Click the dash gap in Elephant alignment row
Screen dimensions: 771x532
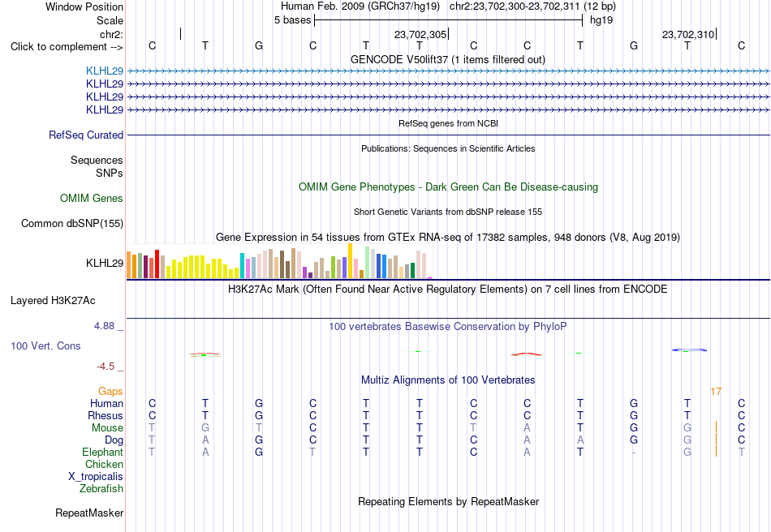(634, 453)
